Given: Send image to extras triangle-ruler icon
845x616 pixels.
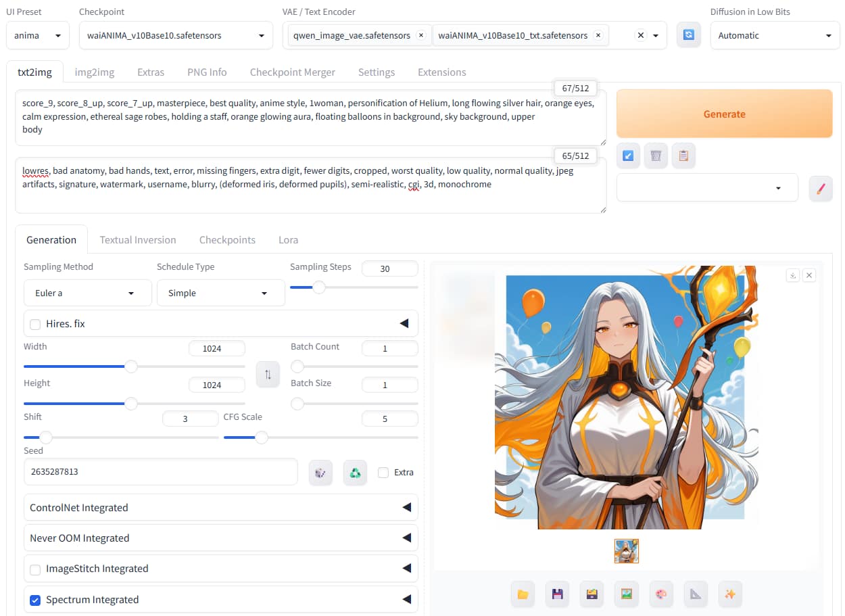Looking at the screenshot, I should [x=696, y=594].
